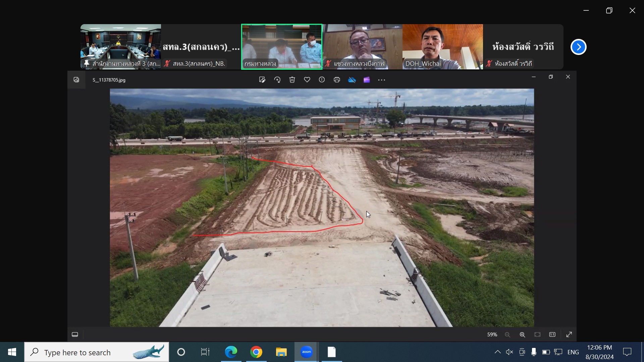Show next participants with blue arrow
Image resolution: width=644 pixels, height=362 pixels.
578,47
